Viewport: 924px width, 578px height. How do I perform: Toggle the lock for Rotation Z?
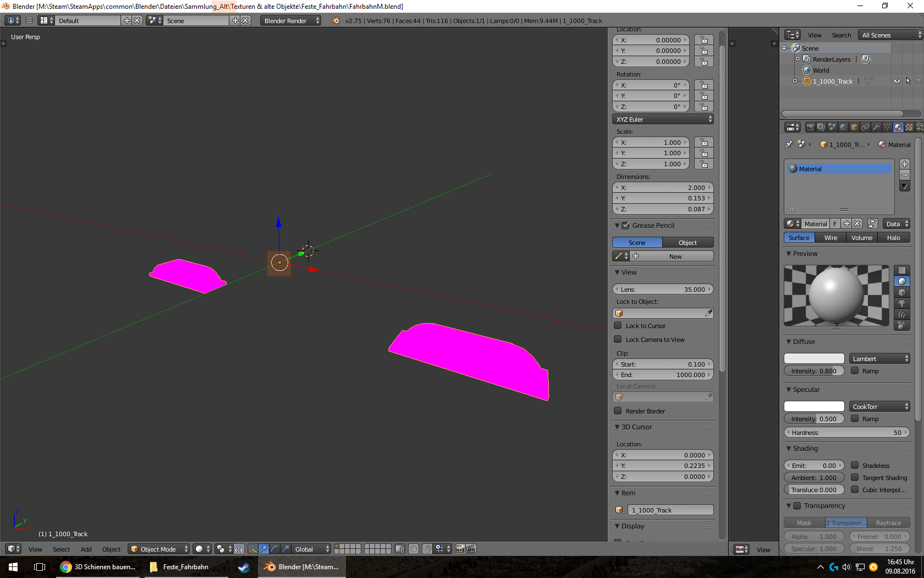[704, 107]
